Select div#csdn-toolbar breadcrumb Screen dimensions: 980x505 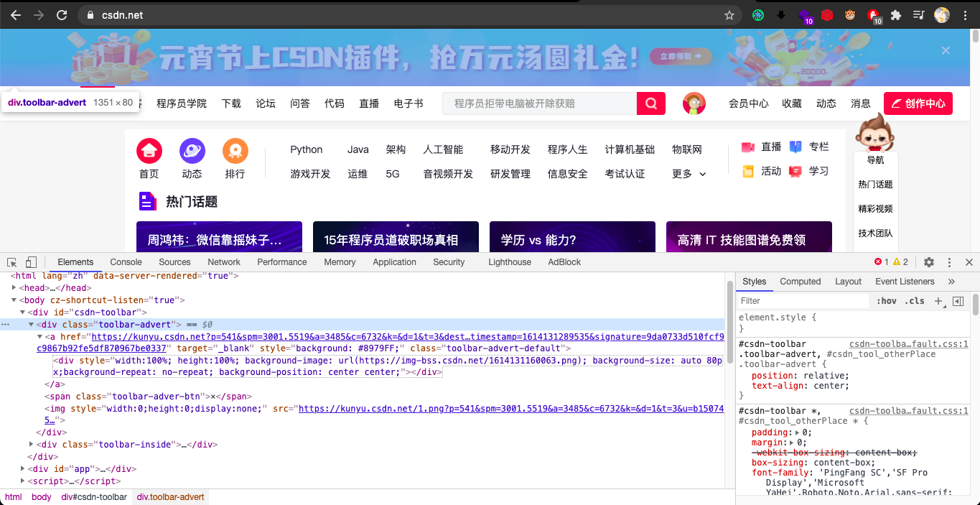94,497
